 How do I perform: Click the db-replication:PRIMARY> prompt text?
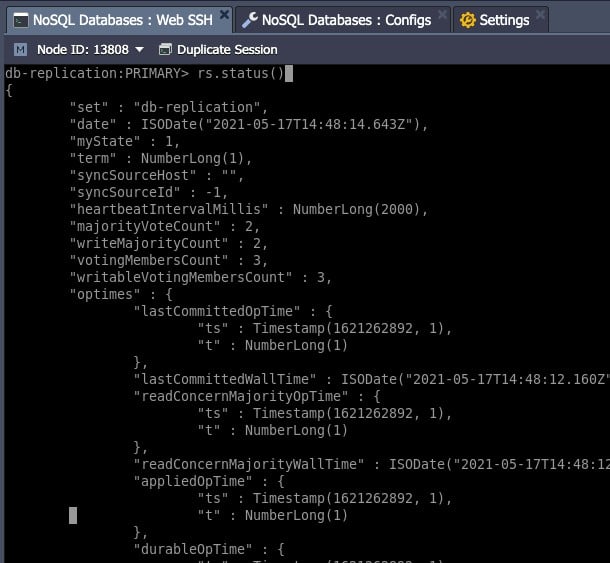click(97, 73)
